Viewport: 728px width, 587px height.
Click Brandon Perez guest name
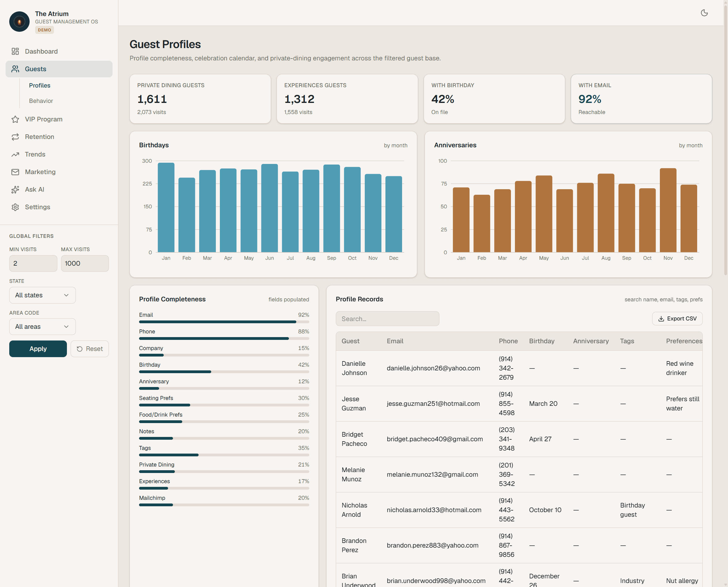(x=354, y=545)
